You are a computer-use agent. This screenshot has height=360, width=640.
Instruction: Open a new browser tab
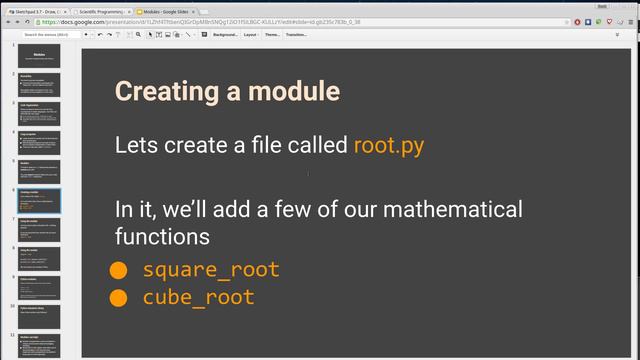(204, 12)
